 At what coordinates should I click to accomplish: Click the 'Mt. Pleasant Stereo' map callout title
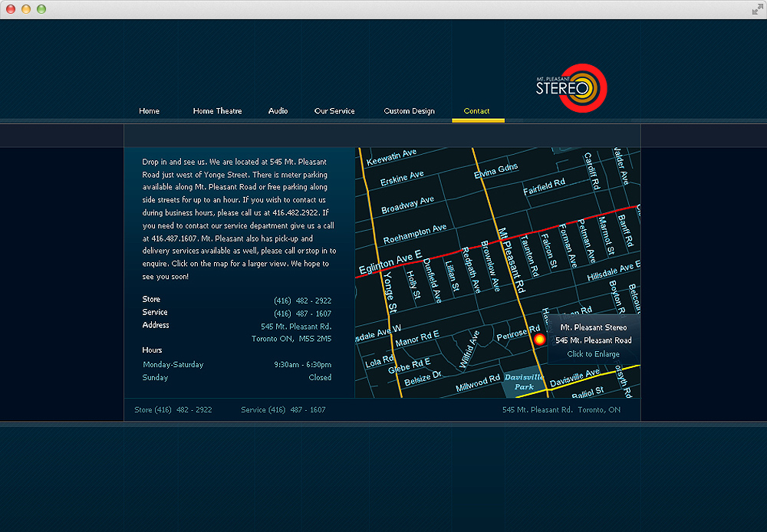(594, 327)
